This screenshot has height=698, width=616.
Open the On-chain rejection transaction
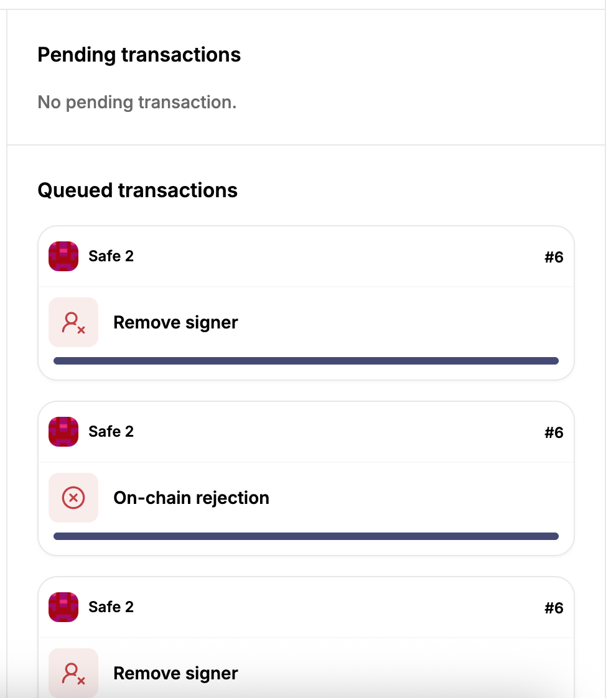191,498
